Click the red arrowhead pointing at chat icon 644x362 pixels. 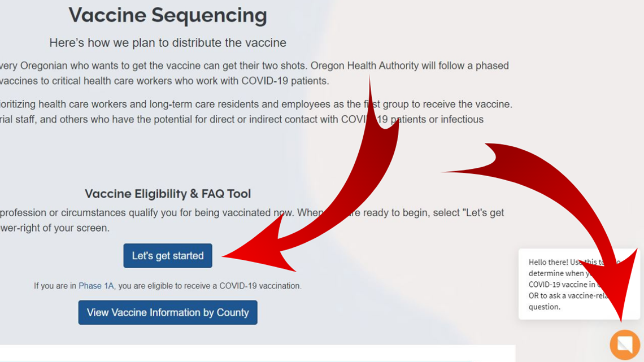coord(616,287)
